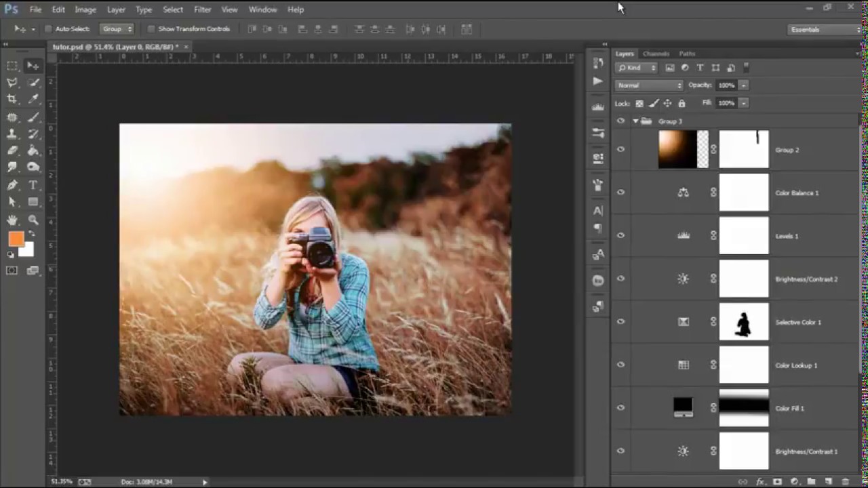
Task: Hide the Selective Color 1 layer
Action: pos(620,322)
